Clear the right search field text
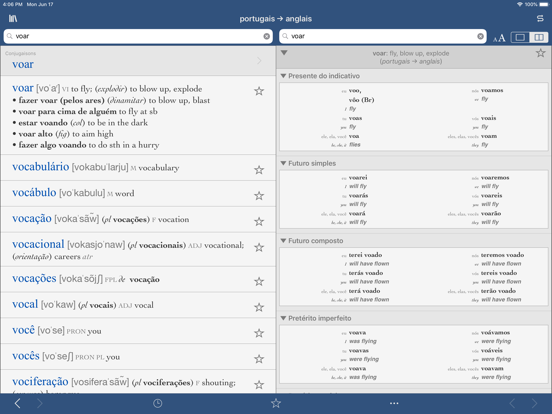This screenshot has width=552, height=414. [480, 36]
